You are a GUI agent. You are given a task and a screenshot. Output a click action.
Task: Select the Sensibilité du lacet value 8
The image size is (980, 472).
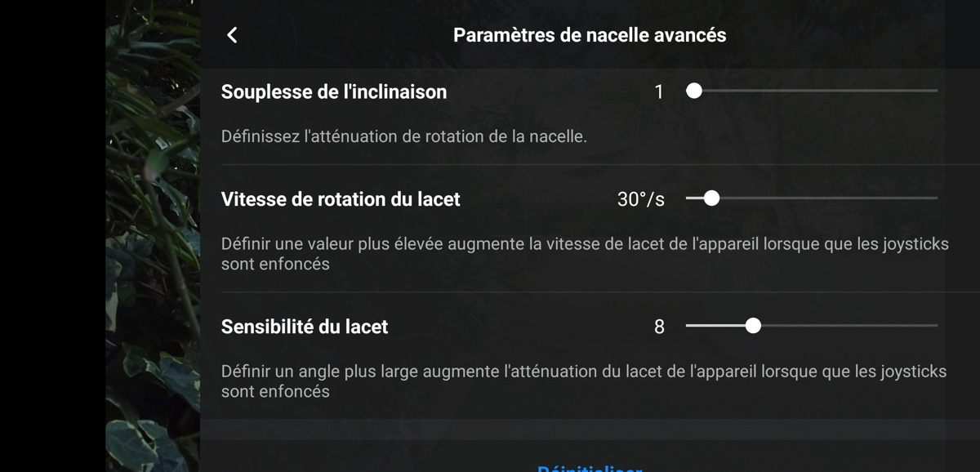tap(659, 327)
